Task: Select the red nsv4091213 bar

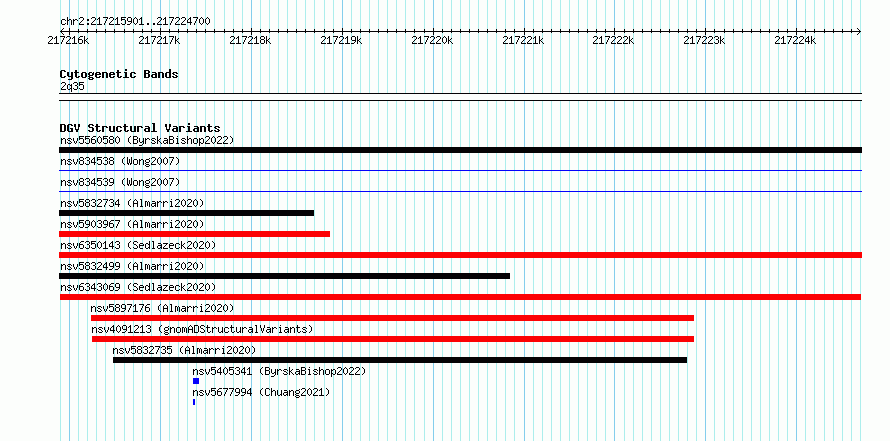Action: pos(393,339)
